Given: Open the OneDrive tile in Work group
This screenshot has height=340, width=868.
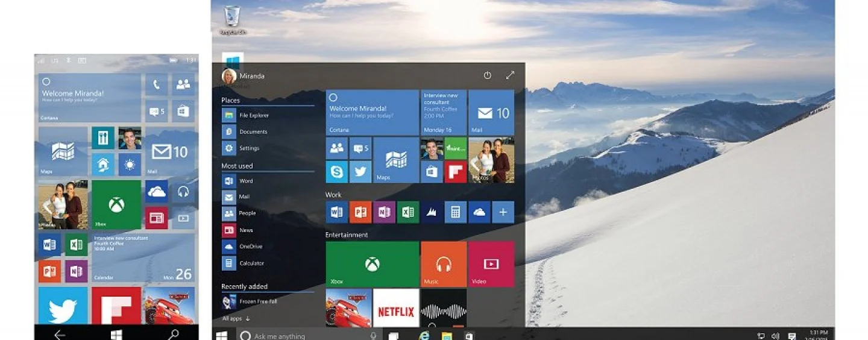Looking at the screenshot, I should [x=479, y=212].
